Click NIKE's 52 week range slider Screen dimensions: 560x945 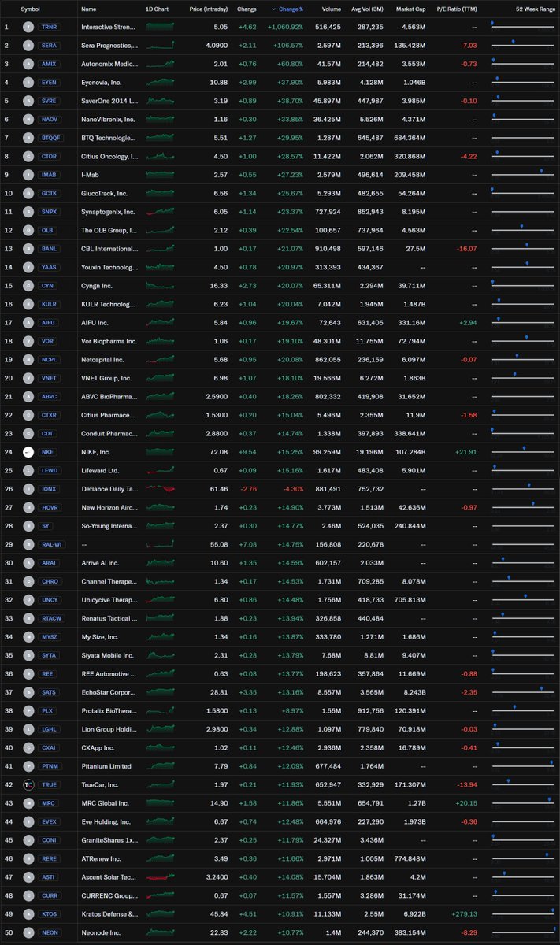(523, 452)
